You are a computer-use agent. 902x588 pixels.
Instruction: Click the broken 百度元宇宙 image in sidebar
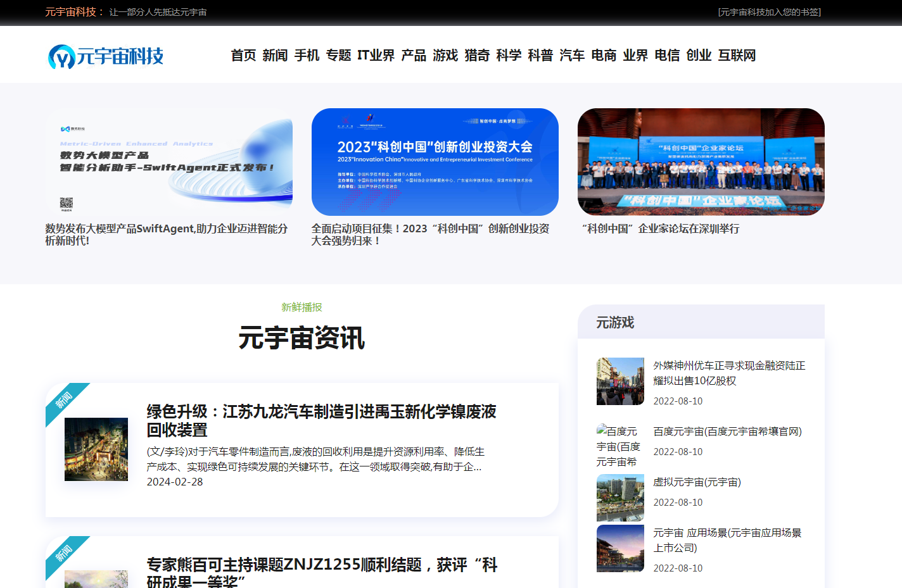point(620,447)
